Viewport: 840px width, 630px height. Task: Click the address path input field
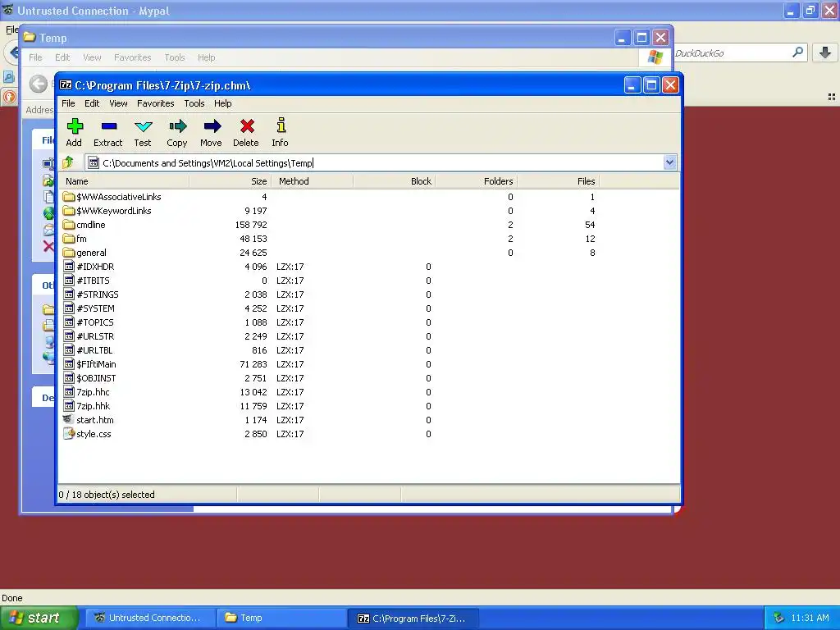point(374,163)
